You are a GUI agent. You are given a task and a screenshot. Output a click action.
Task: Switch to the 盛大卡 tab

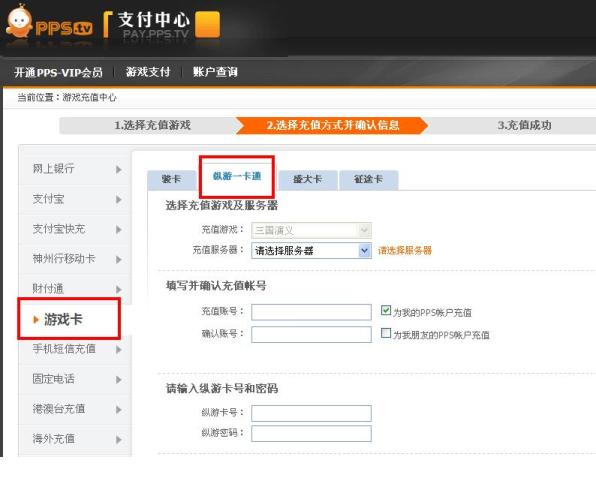click(x=308, y=180)
